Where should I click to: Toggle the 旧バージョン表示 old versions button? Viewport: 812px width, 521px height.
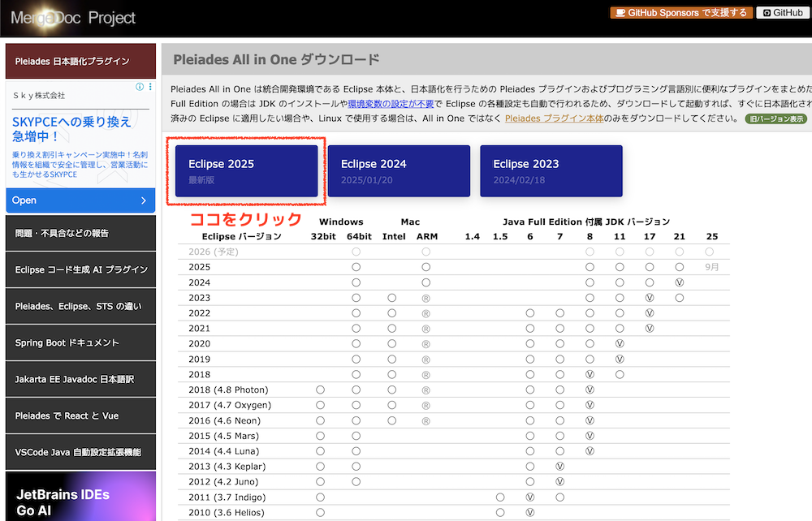(x=776, y=118)
